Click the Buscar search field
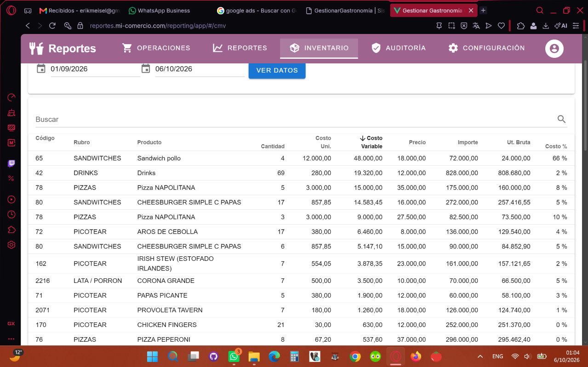The image size is (588, 367). click(295, 119)
